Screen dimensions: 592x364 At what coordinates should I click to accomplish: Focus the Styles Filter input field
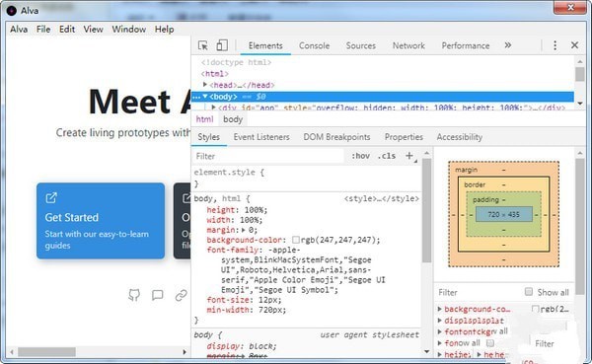268,156
